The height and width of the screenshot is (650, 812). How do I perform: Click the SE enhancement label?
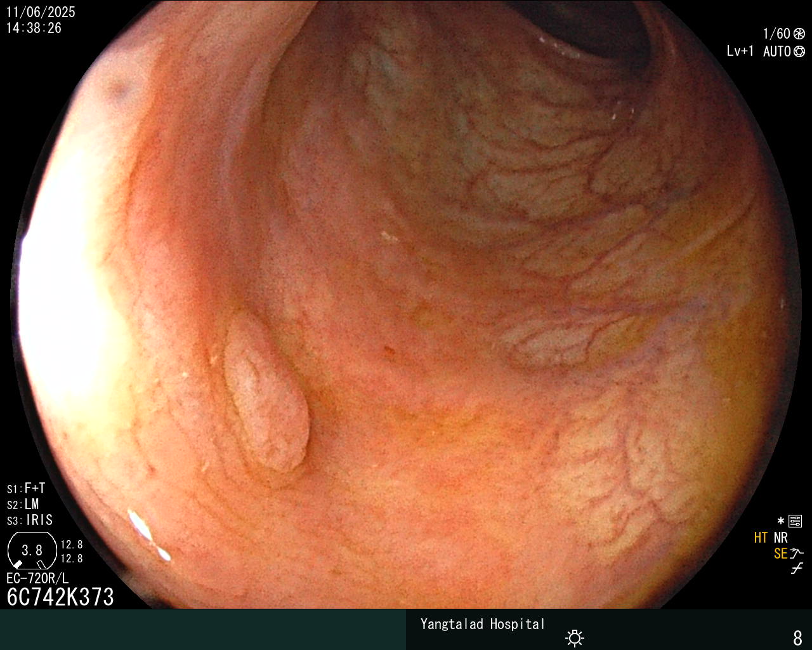point(780,554)
